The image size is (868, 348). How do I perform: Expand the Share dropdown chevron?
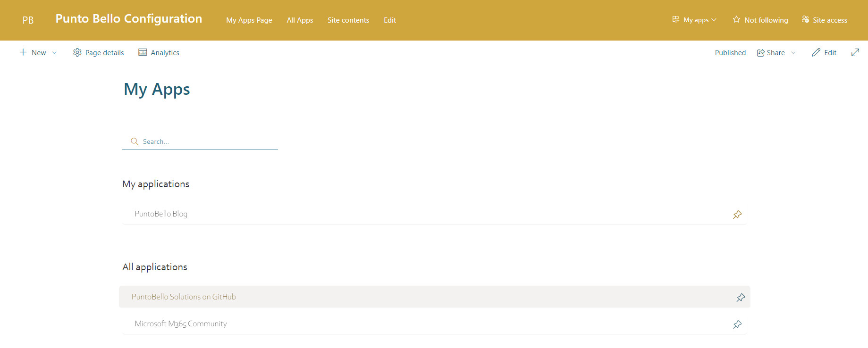click(x=793, y=53)
